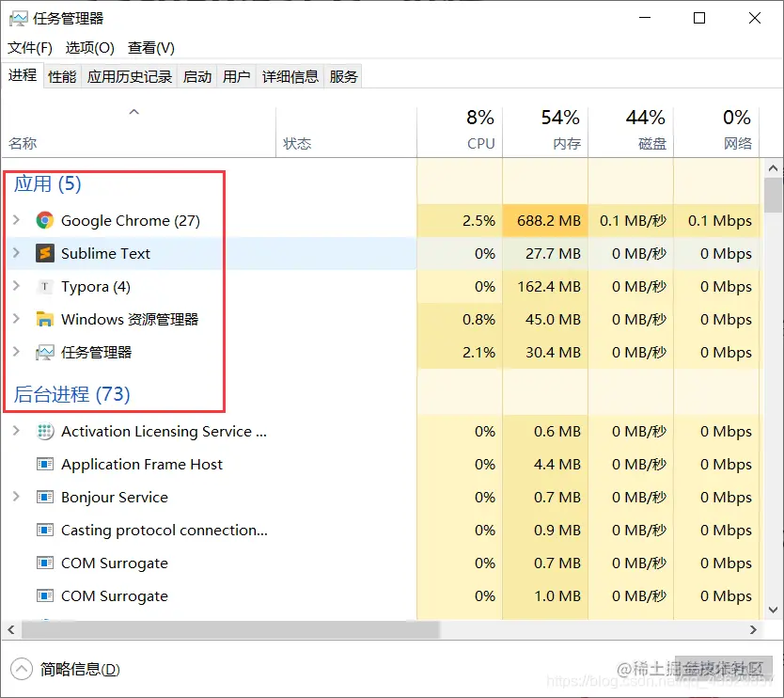Open the 文件(F) menu

tap(29, 48)
